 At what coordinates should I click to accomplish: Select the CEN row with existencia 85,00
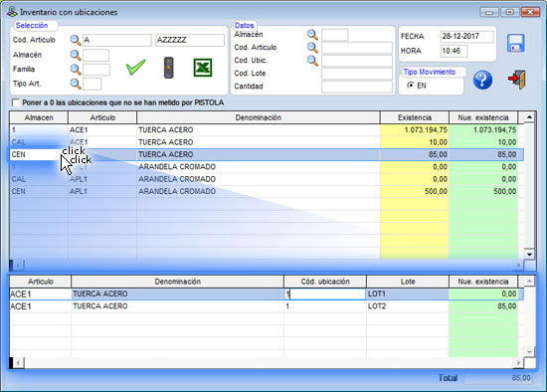[267, 154]
